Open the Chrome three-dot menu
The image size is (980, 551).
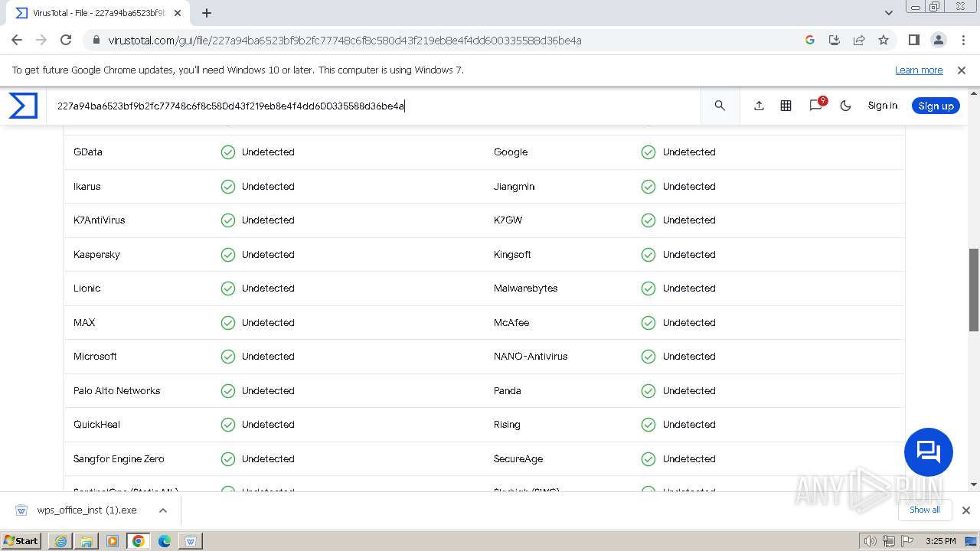962,40
